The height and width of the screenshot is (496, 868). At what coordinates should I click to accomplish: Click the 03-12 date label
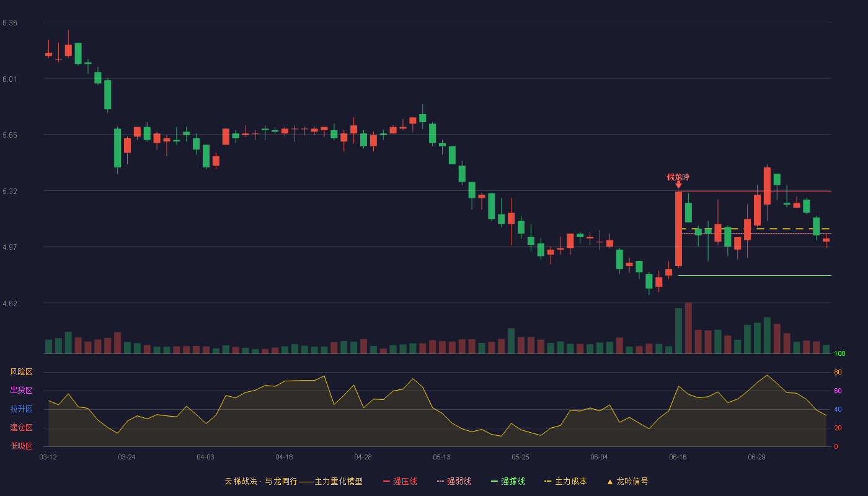coord(48,457)
